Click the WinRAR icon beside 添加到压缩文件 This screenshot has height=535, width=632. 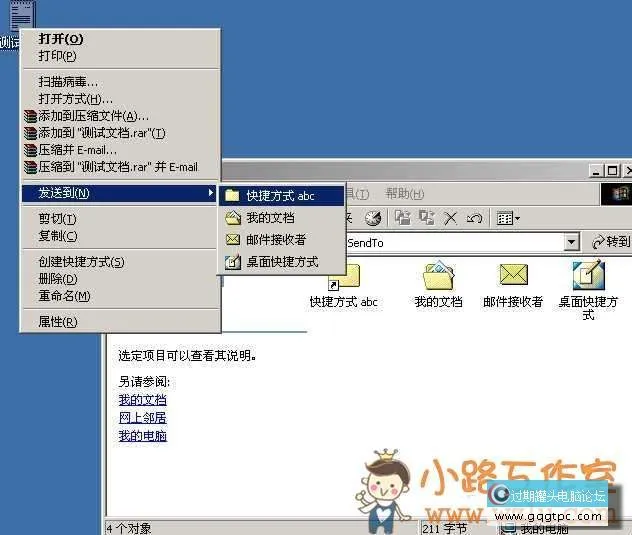pos(30,116)
